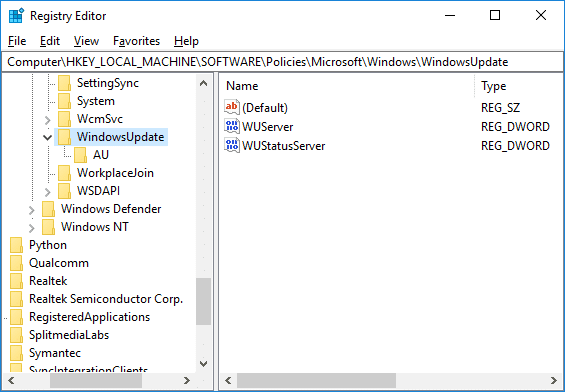Viewport: 565px width, 392px height.
Task: Expand the Windows Defender key
Action: pyautogui.click(x=32, y=210)
